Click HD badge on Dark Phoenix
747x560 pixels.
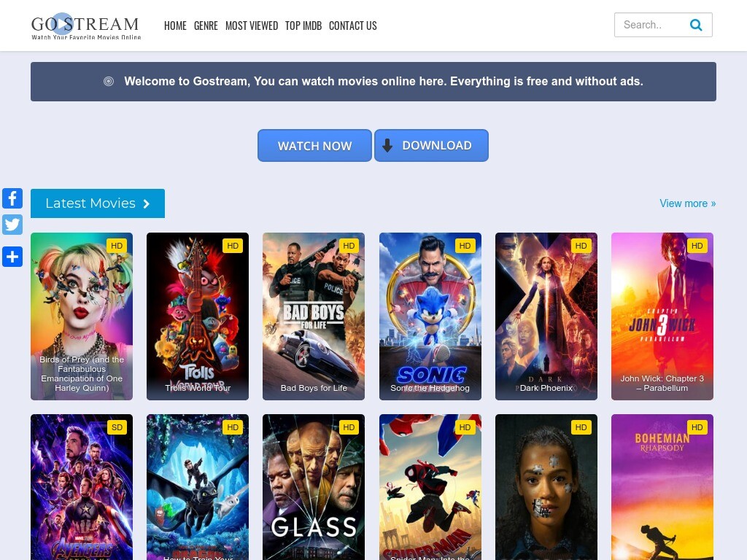581,246
